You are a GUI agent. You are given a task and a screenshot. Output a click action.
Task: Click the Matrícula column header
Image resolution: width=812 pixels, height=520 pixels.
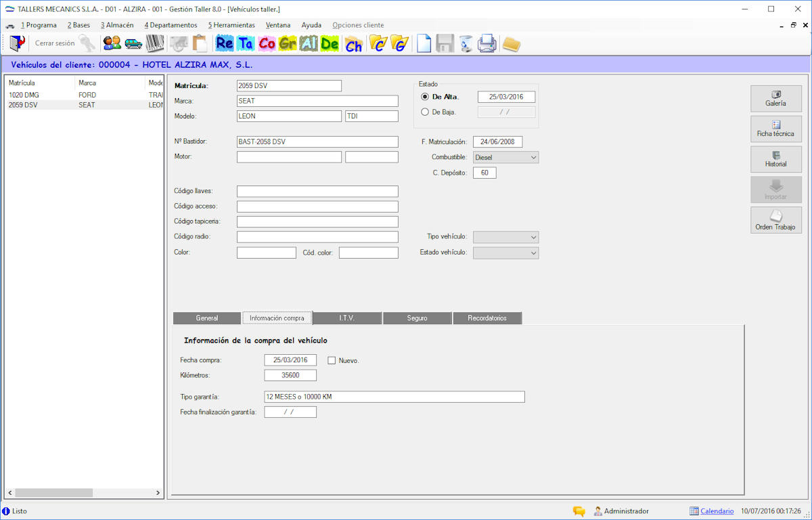41,83
